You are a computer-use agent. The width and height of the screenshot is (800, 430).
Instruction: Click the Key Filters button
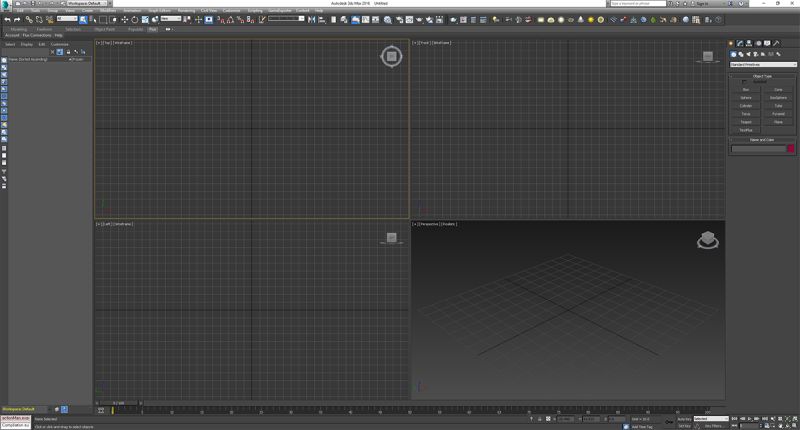tap(713, 426)
